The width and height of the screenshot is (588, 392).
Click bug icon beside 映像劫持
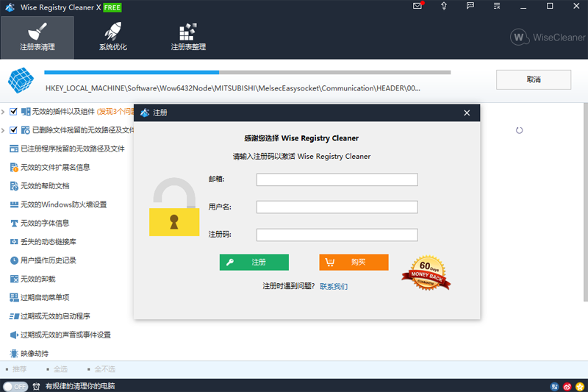14,353
